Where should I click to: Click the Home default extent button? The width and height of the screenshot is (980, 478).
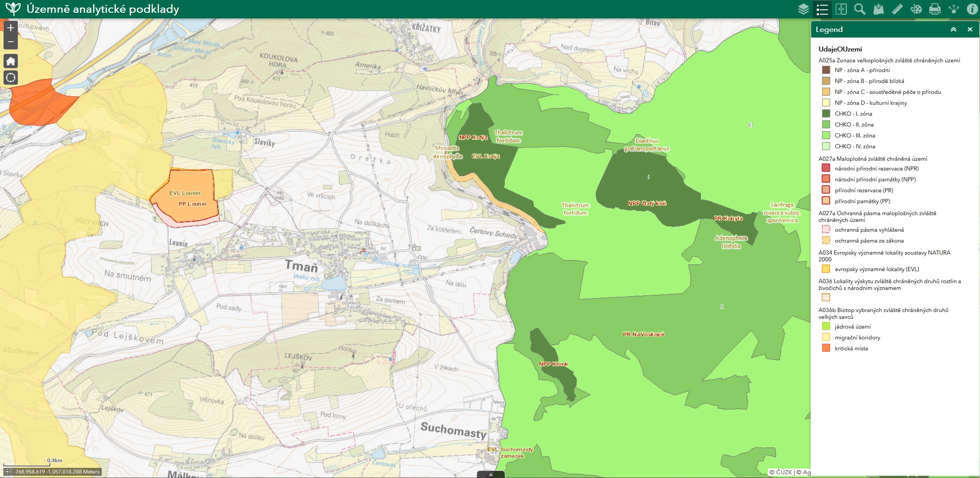pyautogui.click(x=11, y=61)
